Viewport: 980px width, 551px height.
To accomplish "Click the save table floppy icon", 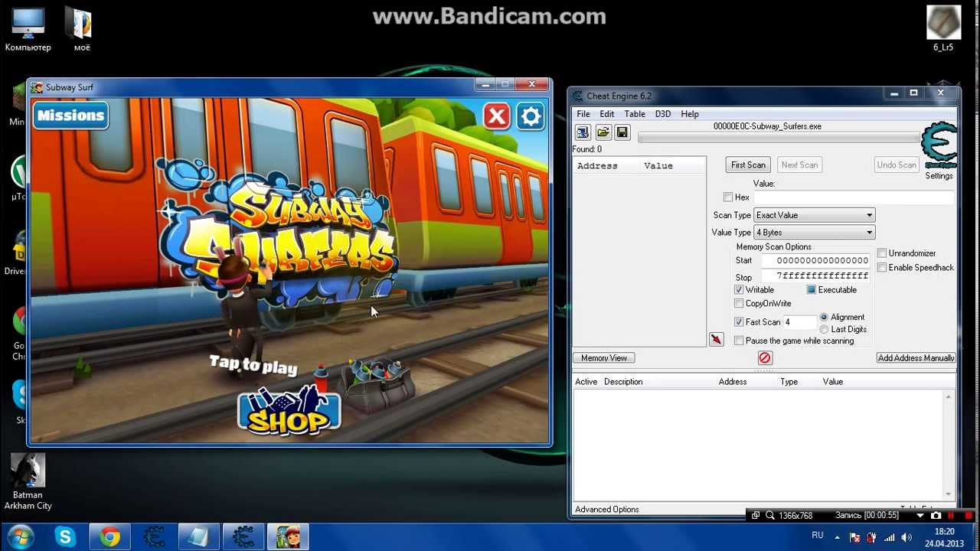I will click(622, 132).
